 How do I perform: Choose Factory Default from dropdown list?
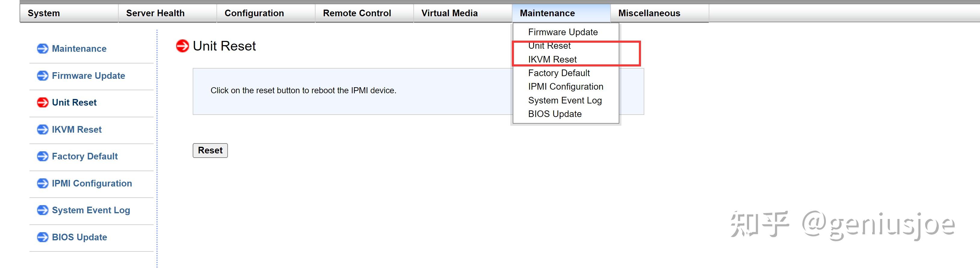[x=559, y=73]
